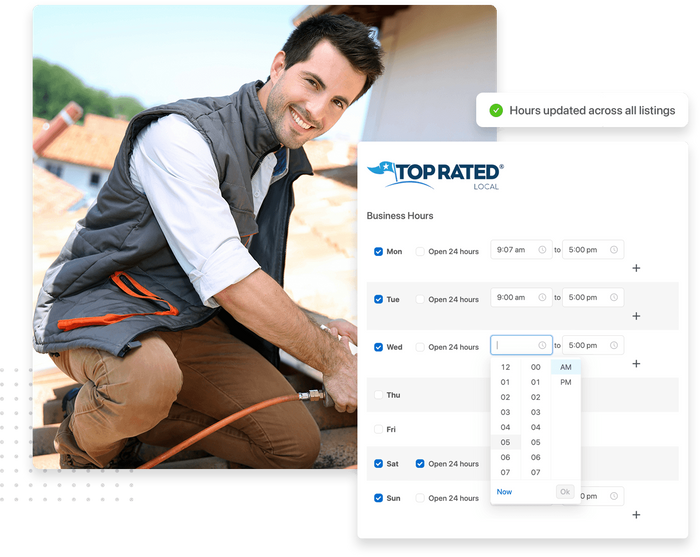Viewport: 700px width, 557px height.
Task: Uncheck the Mon day checkbox
Action: pyautogui.click(x=378, y=252)
